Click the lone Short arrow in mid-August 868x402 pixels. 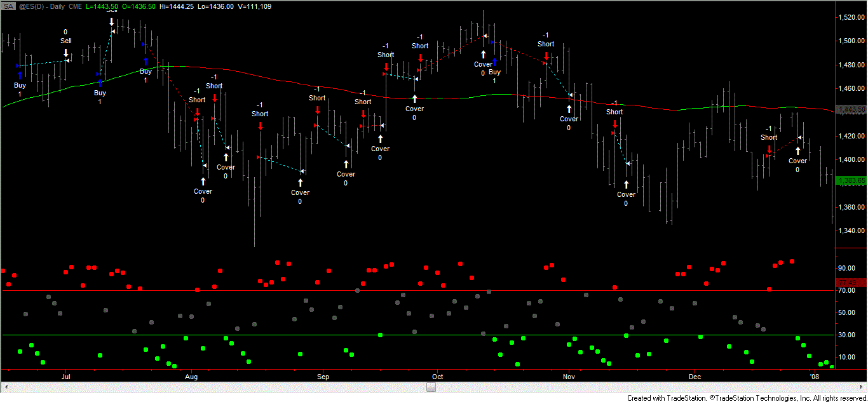pos(260,125)
